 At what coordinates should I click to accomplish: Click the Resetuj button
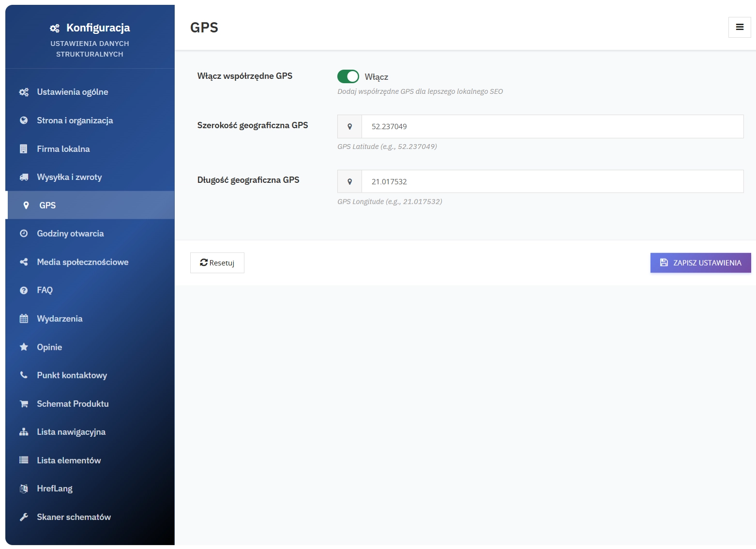[217, 263]
